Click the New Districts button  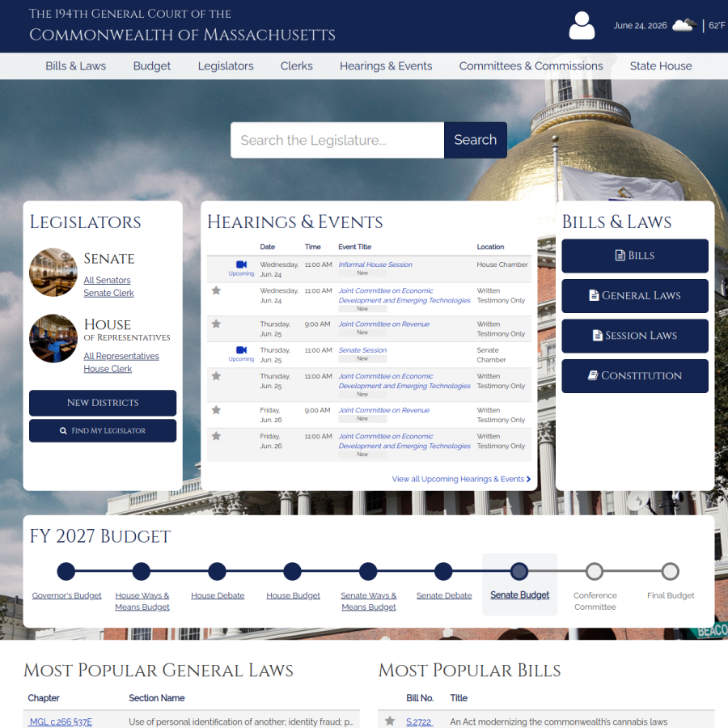[x=103, y=403]
